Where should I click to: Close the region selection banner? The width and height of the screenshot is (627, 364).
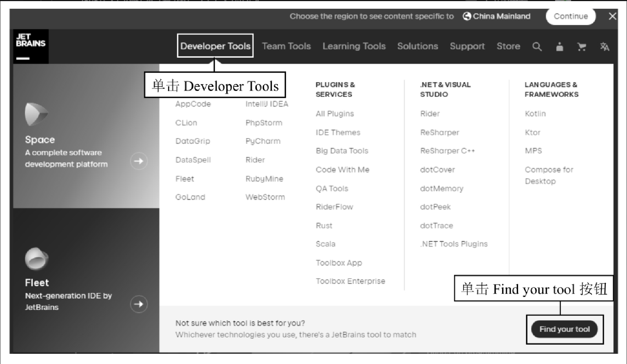612,16
